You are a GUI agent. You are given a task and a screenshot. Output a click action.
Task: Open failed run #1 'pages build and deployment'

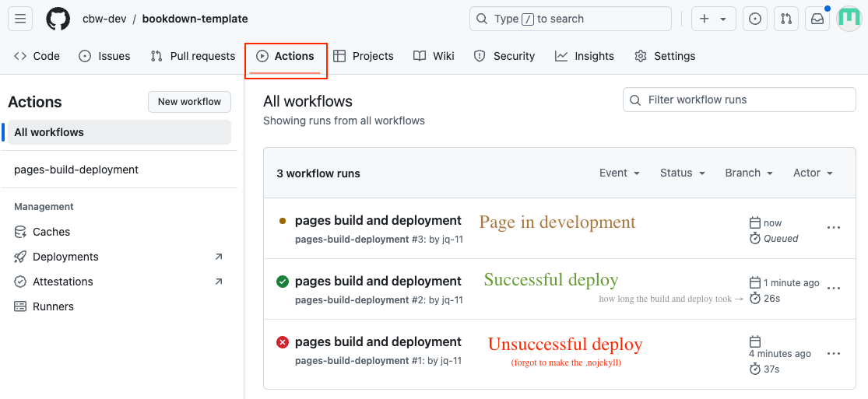pos(378,342)
